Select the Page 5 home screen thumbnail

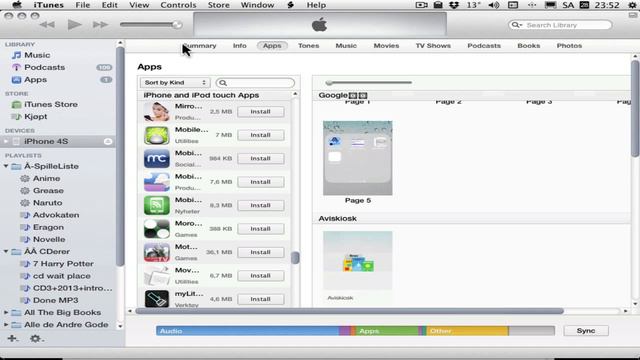tap(358, 158)
